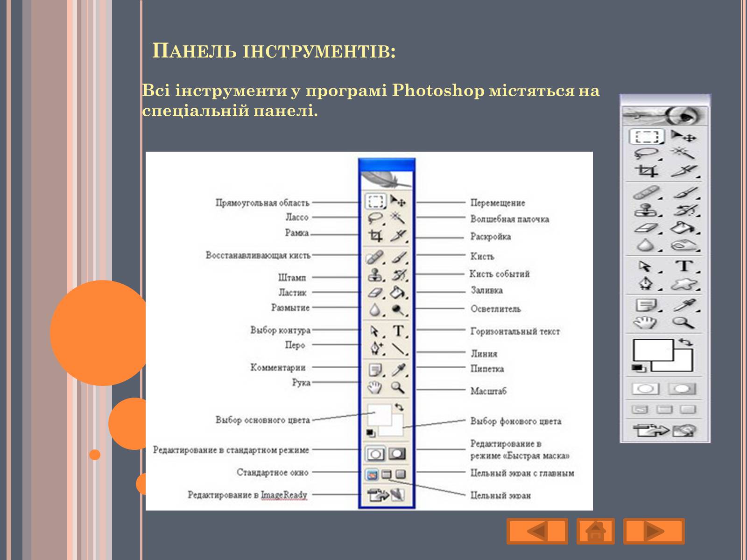Click the 'Цельный экран с главным' label
Image resolution: width=747 pixels, height=560 pixels.
[522, 473]
